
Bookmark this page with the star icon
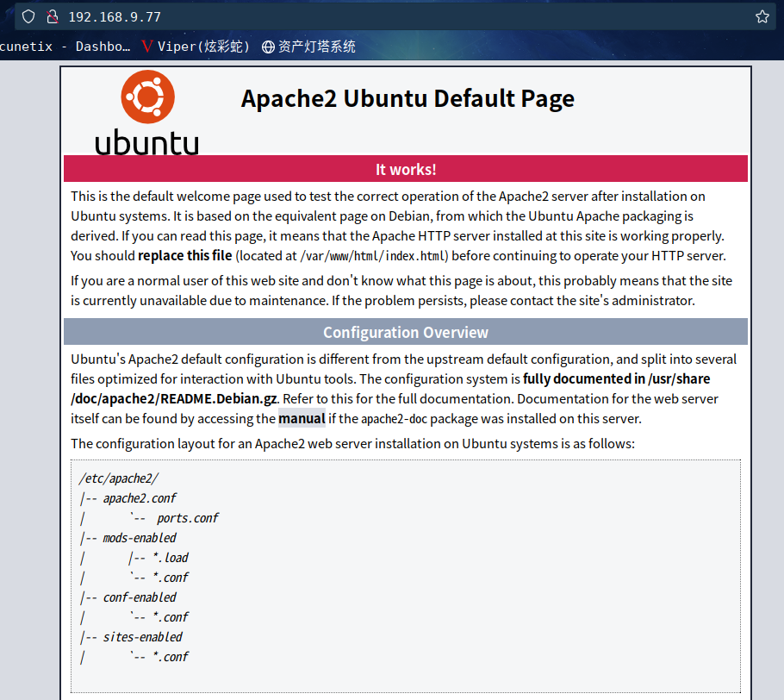click(762, 16)
